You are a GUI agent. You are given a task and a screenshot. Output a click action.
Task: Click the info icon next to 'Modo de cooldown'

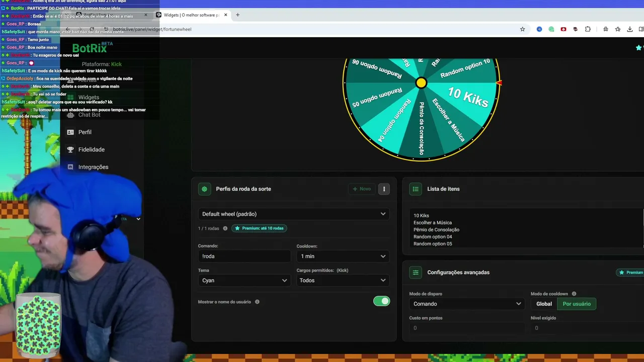point(574,294)
